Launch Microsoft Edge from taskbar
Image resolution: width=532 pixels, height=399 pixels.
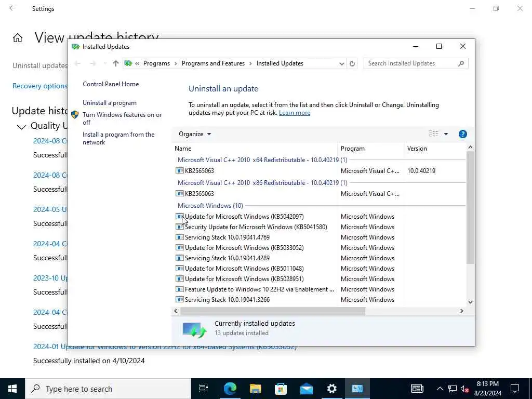point(230,389)
